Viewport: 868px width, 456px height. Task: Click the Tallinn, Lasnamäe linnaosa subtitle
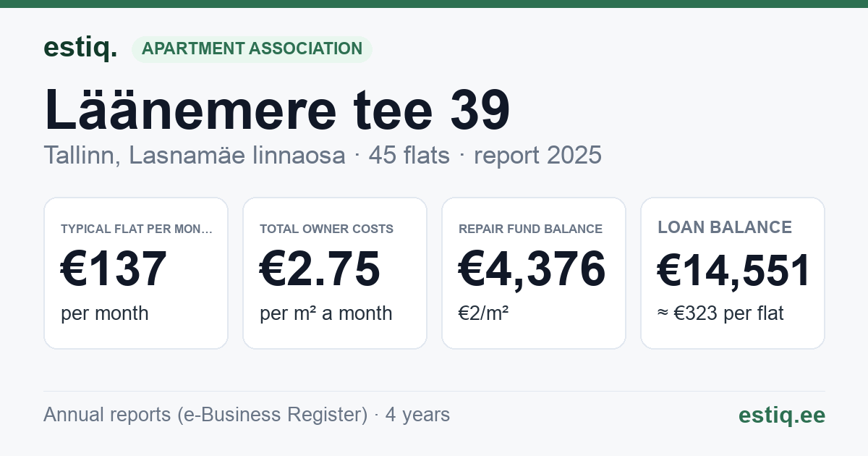pyautogui.click(x=195, y=155)
